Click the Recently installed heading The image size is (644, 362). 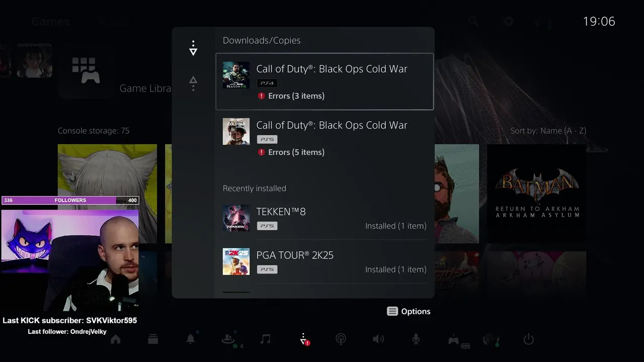pyautogui.click(x=255, y=188)
